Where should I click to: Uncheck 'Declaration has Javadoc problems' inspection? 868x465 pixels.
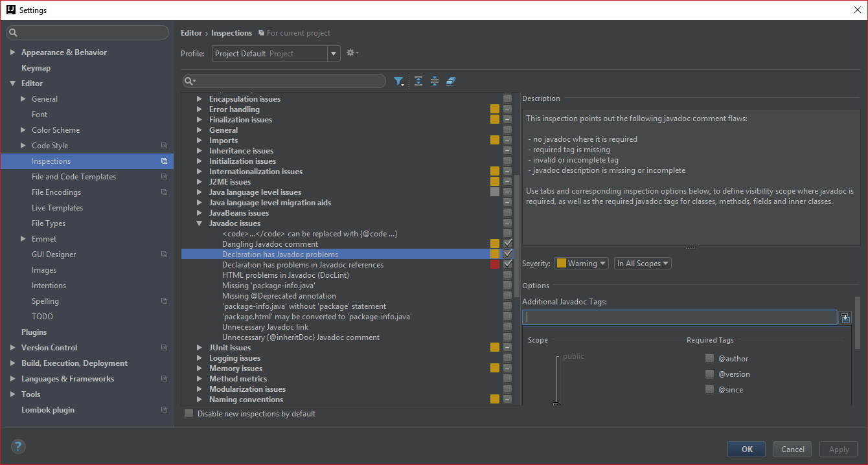(x=507, y=254)
